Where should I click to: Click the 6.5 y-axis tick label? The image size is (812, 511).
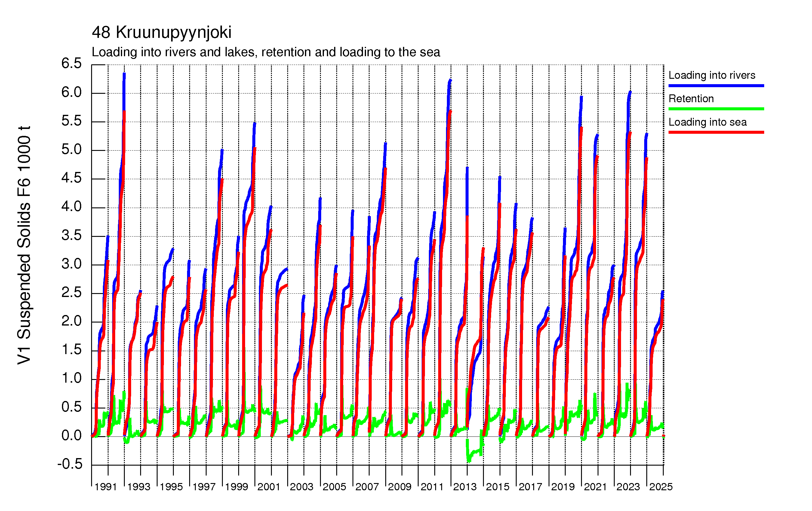[x=71, y=63]
